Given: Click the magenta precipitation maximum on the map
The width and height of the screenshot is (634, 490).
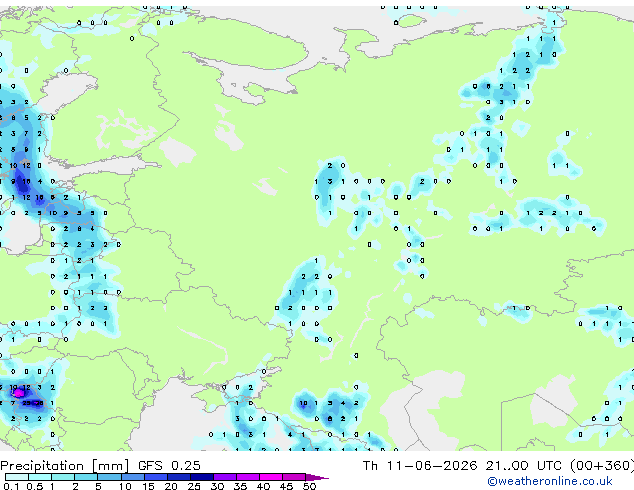Looking at the screenshot, I should tap(19, 393).
